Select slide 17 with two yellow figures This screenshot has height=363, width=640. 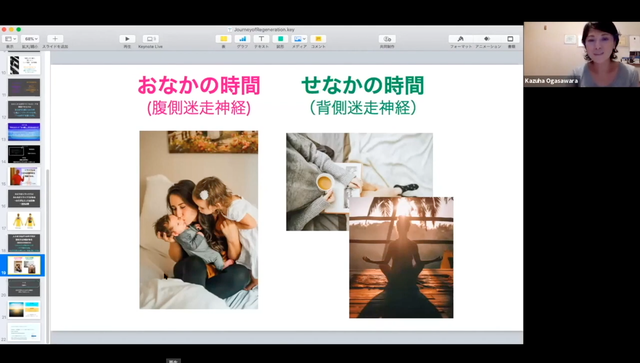click(24, 221)
